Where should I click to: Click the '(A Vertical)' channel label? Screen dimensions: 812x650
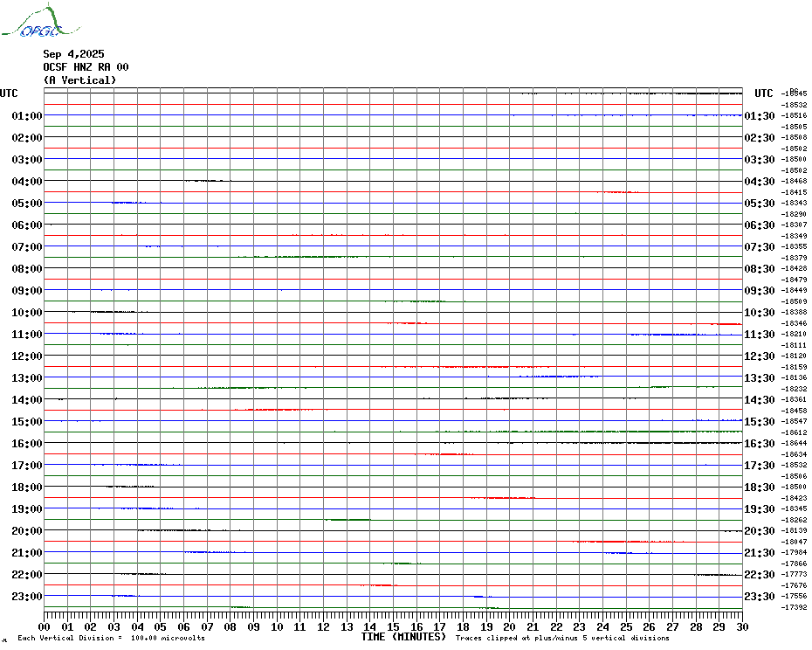click(x=79, y=80)
